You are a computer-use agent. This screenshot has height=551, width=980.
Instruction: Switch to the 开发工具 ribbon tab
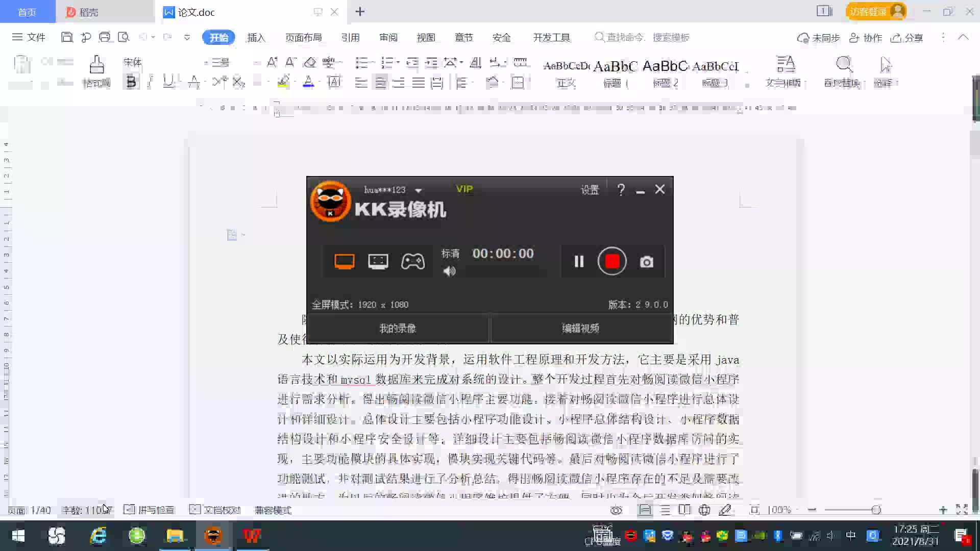[x=551, y=37]
